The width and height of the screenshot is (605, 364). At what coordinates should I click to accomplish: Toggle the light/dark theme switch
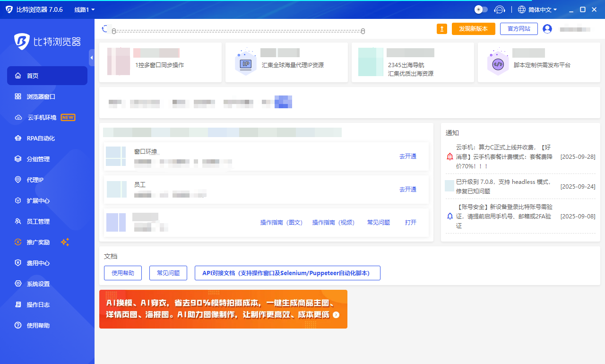pyautogui.click(x=481, y=9)
